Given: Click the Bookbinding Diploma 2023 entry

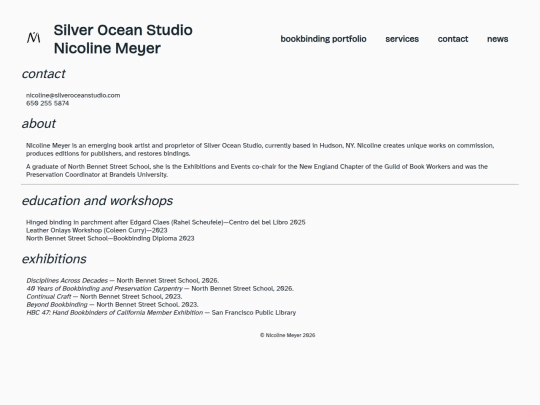Looking at the screenshot, I should click(x=110, y=238).
